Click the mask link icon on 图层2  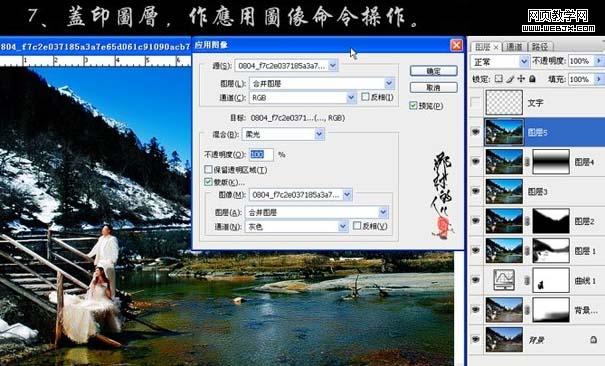(527, 221)
